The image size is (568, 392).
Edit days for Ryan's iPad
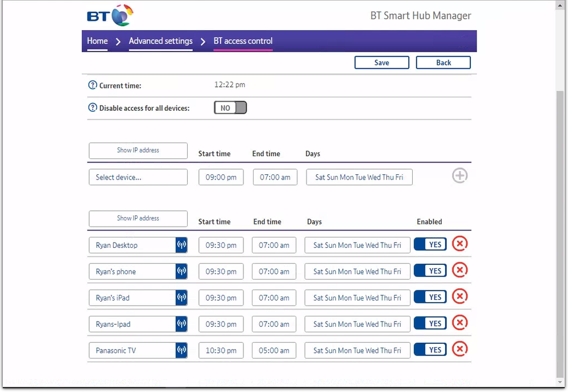tap(357, 298)
